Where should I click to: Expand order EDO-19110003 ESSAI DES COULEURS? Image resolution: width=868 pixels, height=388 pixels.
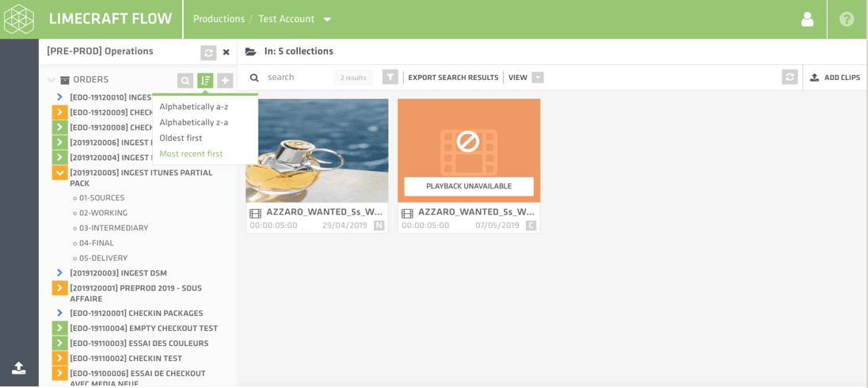[59, 343]
